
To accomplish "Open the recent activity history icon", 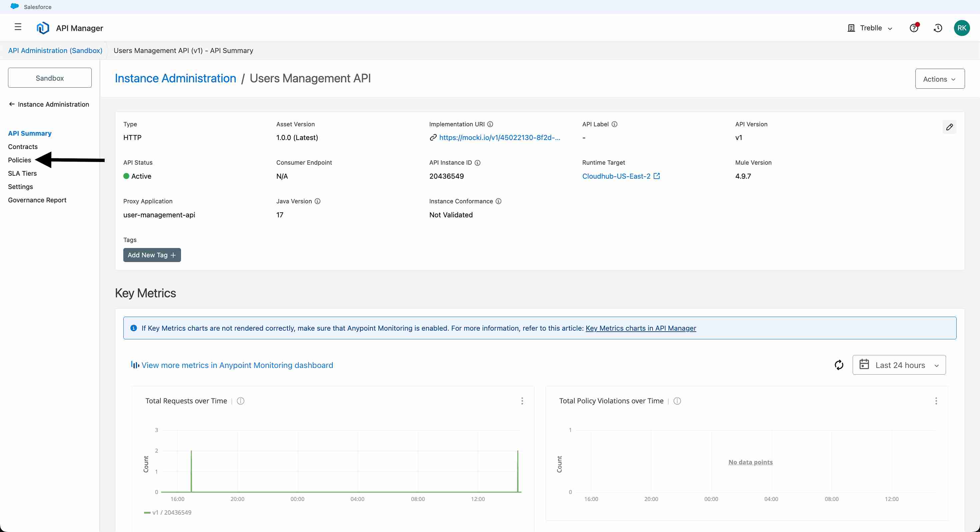I will [938, 28].
